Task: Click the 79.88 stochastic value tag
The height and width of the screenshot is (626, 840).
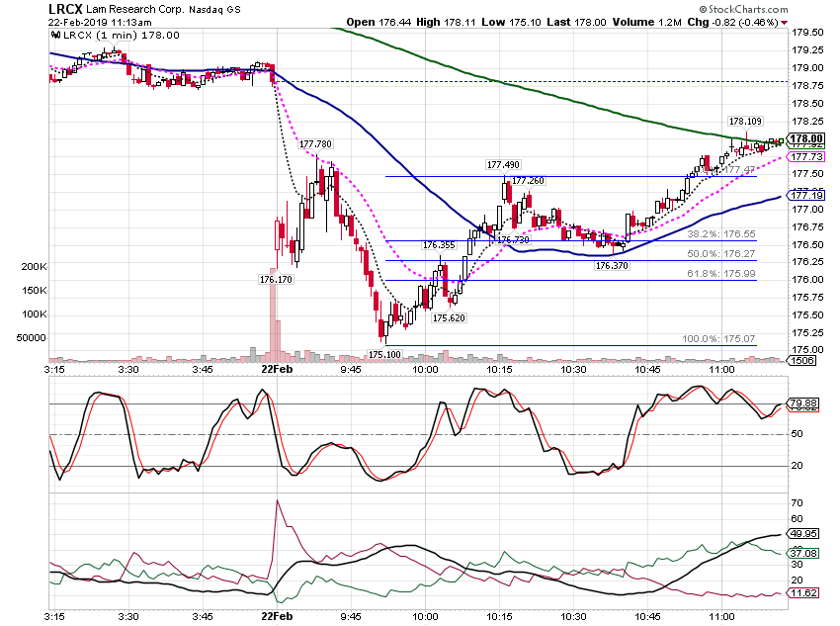Action: [x=803, y=403]
